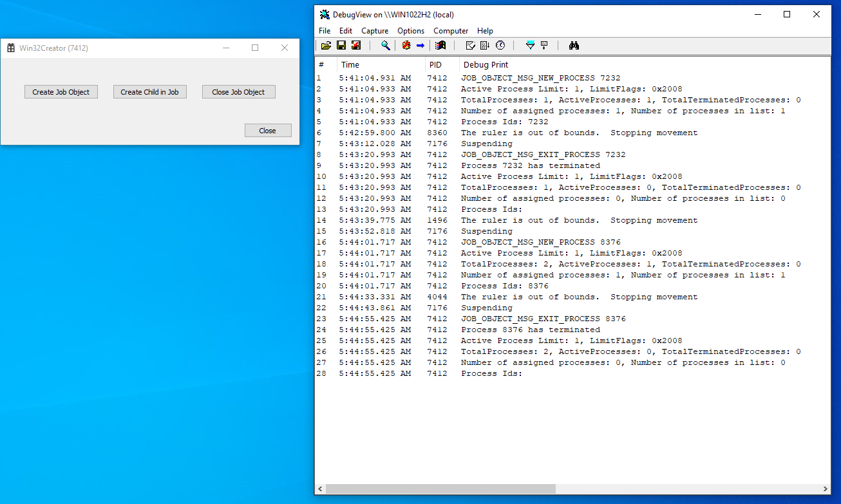Screen dimensions: 841x504
Task: Toggle Capture Win32 Windows-flag icon
Action: (440, 45)
